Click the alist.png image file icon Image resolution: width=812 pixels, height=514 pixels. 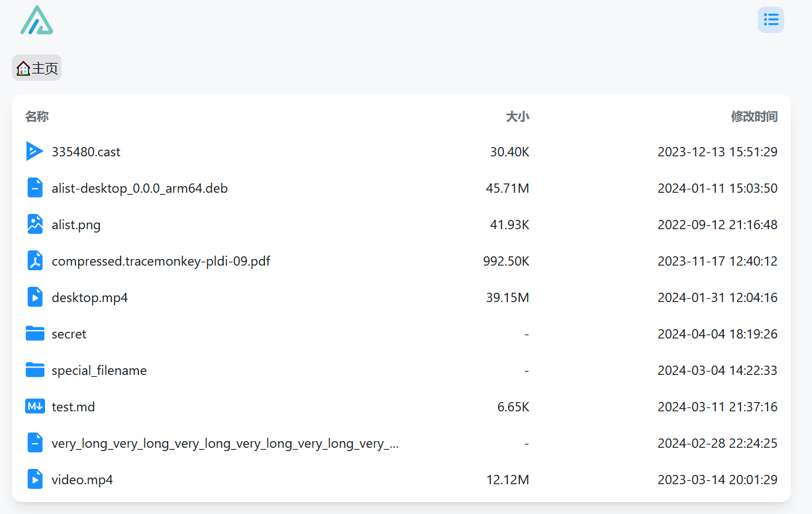tap(34, 225)
